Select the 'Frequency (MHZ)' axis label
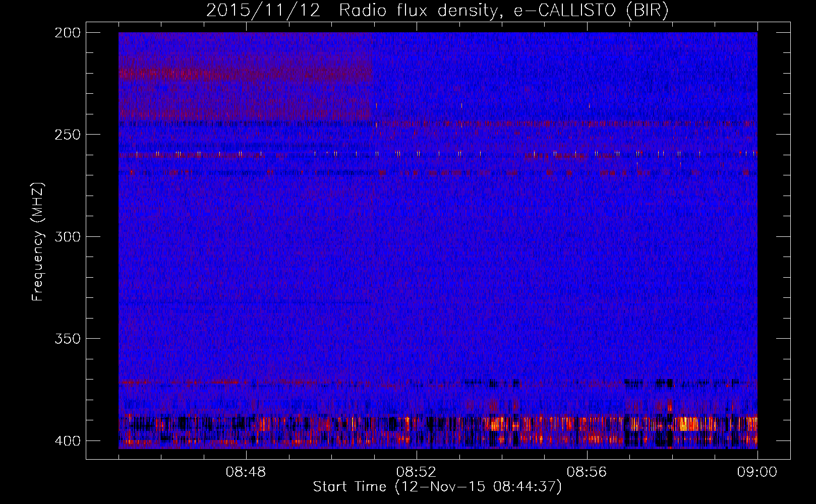 coord(38,241)
